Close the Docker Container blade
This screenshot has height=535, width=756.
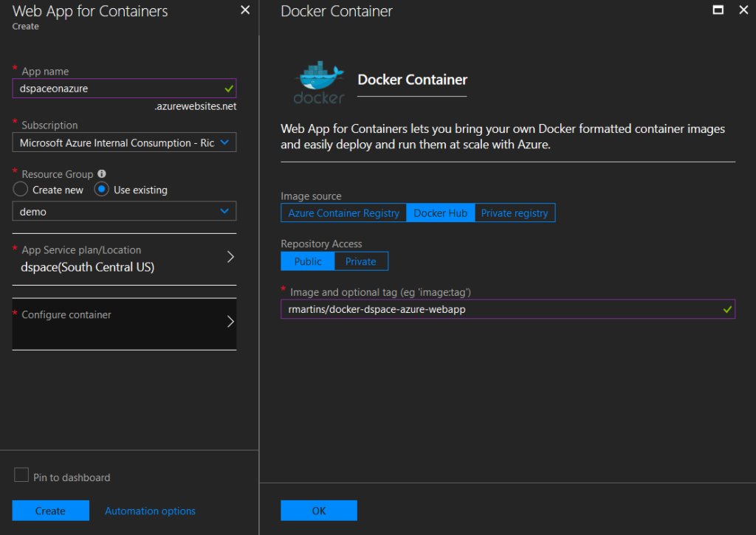(744, 10)
